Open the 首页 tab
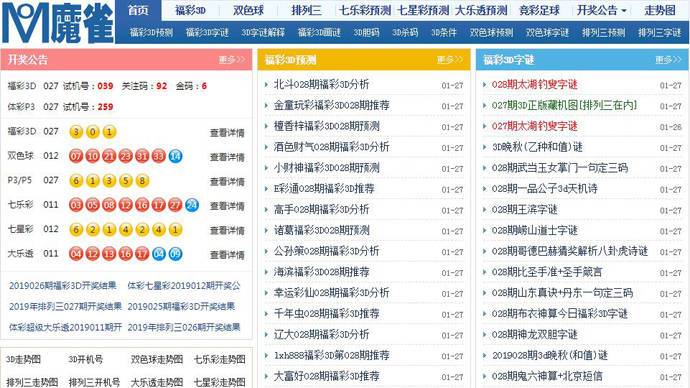The height and width of the screenshot is (388, 690). (x=138, y=10)
